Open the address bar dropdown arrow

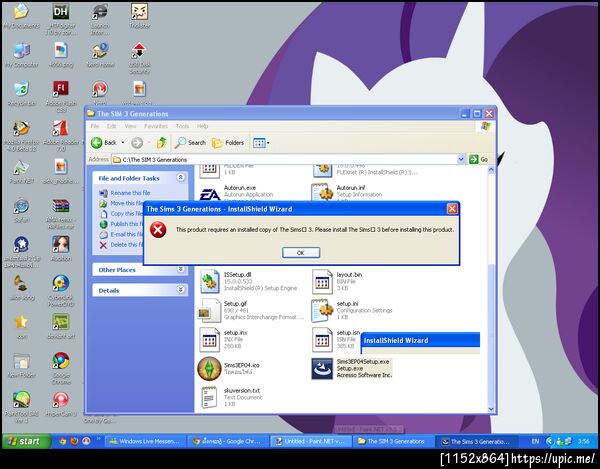point(461,159)
